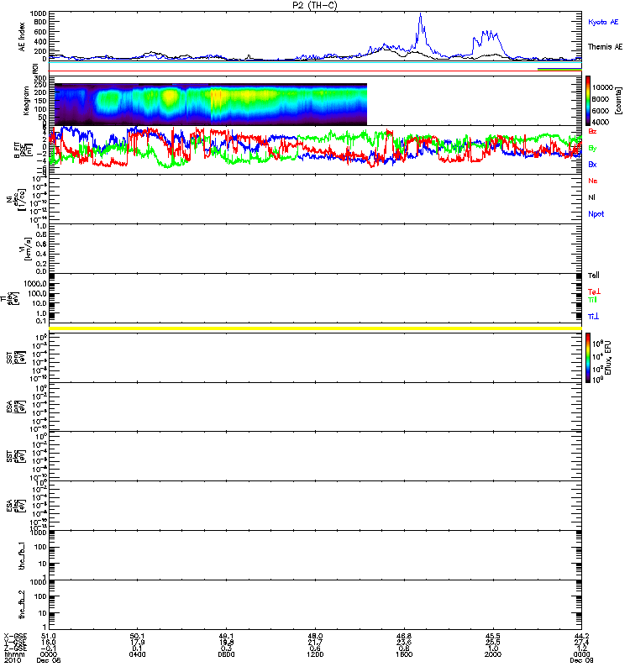This screenshot has height=672, width=630.
Task: Select the blue Bx legend label
Action: 592,164
